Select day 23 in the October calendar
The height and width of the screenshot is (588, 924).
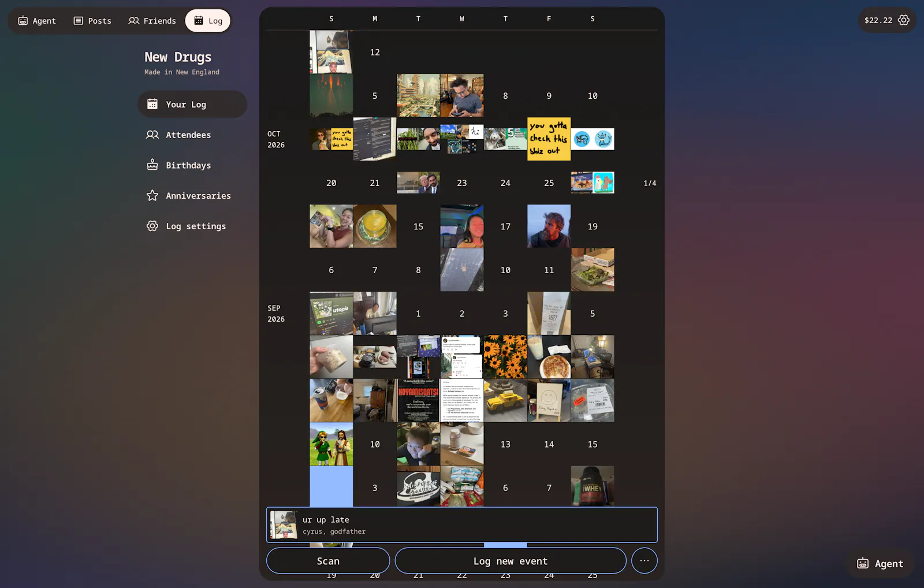click(x=462, y=183)
